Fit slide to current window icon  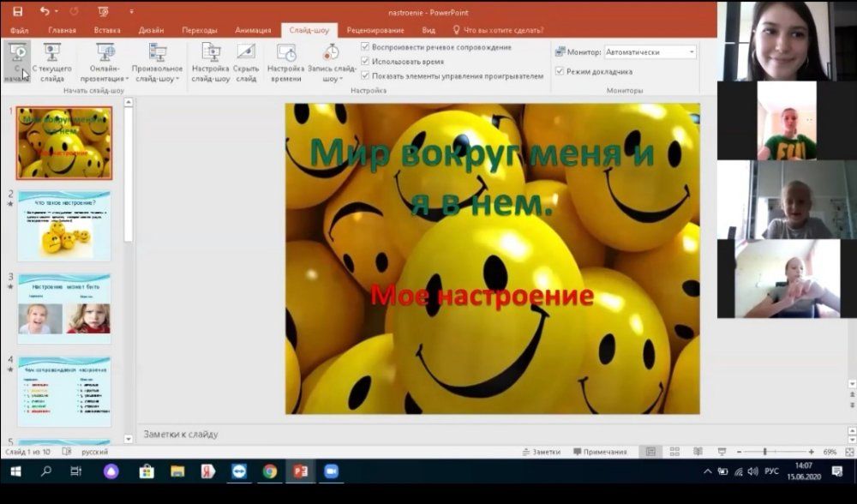(x=850, y=452)
